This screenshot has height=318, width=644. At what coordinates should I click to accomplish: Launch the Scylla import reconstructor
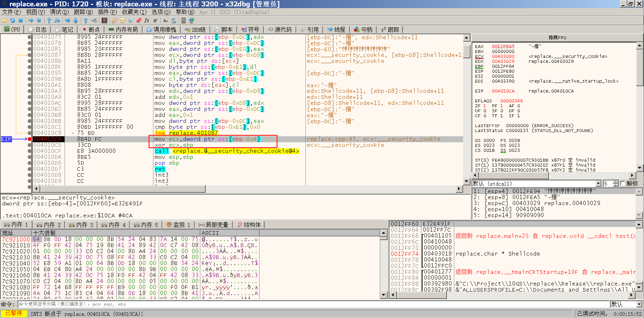click(x=104, y=20)
